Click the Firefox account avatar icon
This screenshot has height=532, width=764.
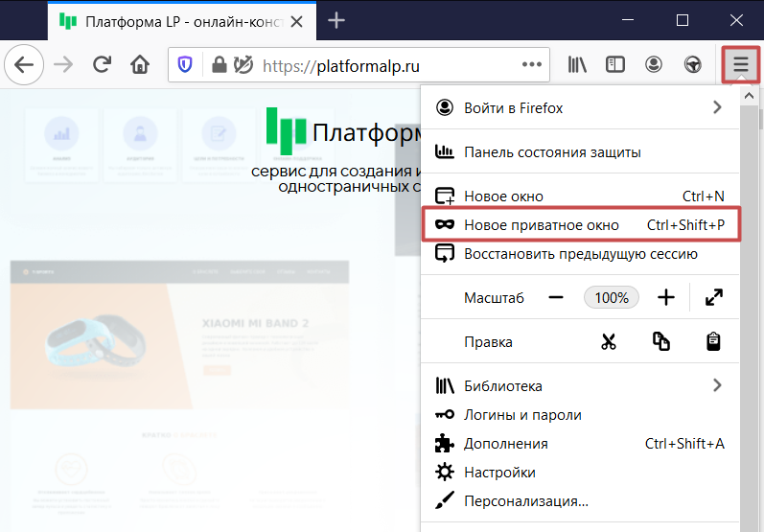pos(654,65)
